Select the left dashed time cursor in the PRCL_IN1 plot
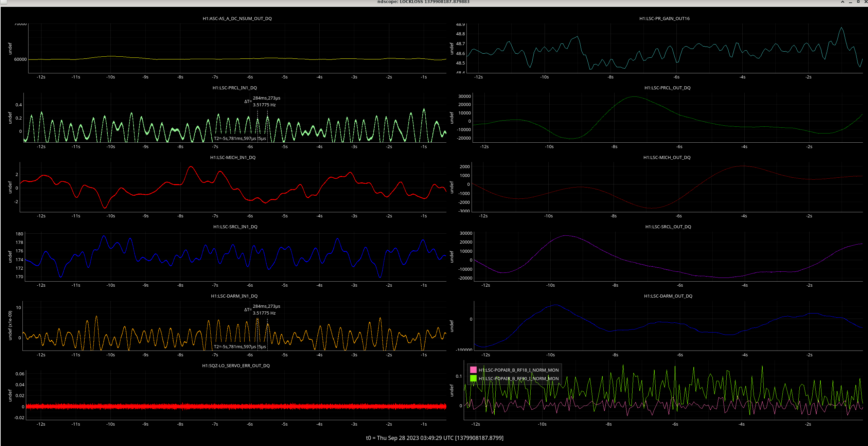This screenshot has height=446, width=868. pos(258,126)
